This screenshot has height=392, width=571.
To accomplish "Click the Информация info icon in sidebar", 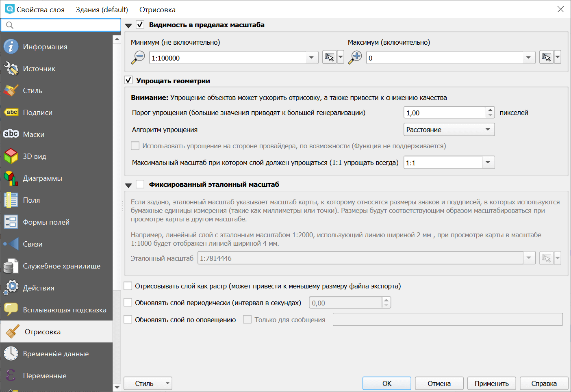I will point(11,47).
